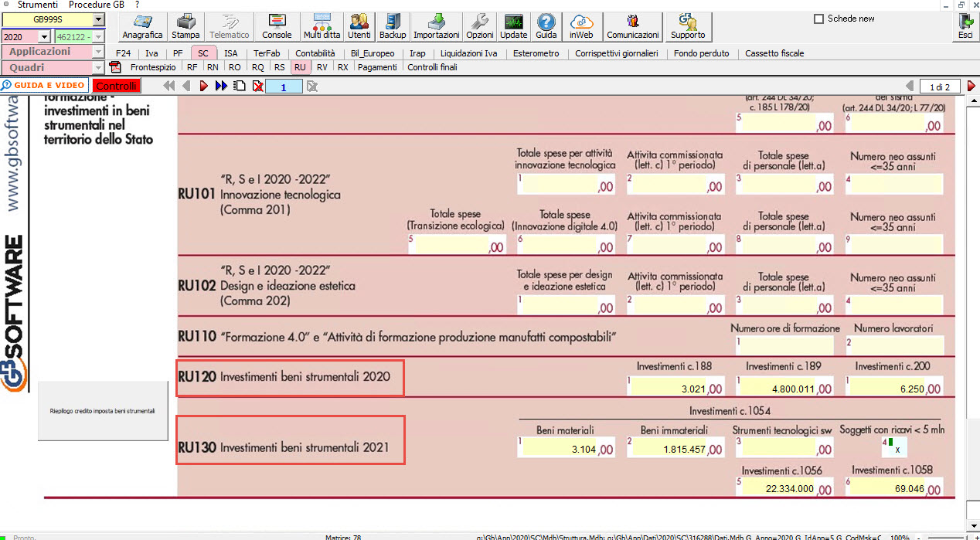Open the 2020 year dropdown
Screen dimensions: 980x540
pyautogui.click(x=43, y=36)
